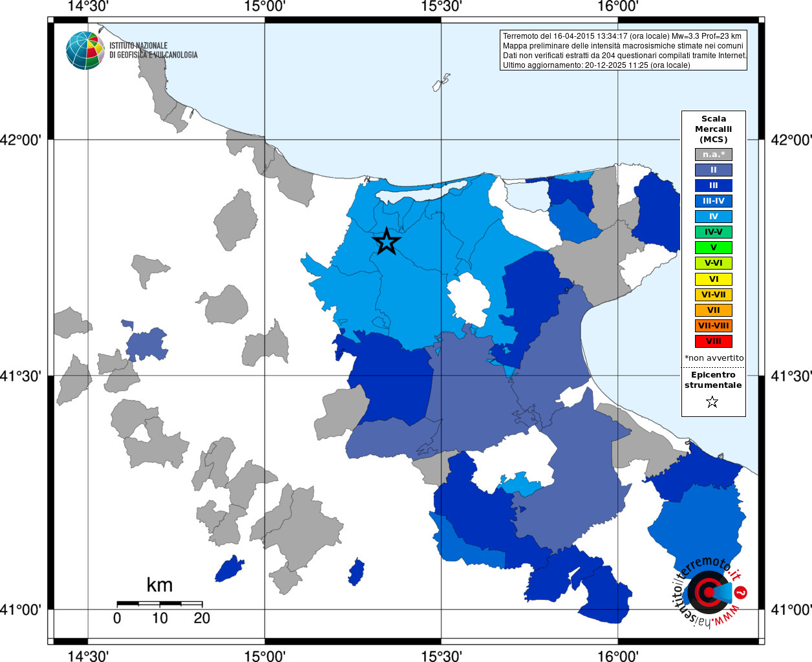Click the VII orange legend swatch
Viewport: 812px width, 662px height.
714,310
